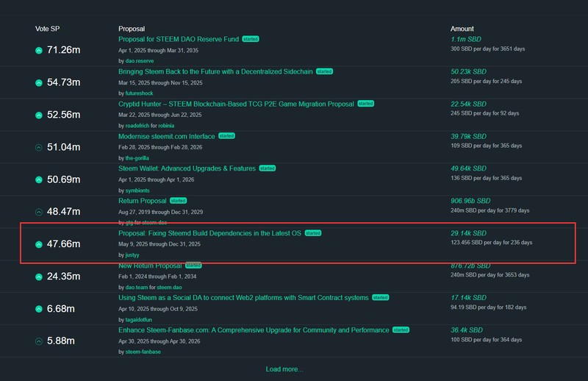The height and width of the screenshot is (381, 588).
Task: Select the 17.14k SBD amount
Action: 468,298
